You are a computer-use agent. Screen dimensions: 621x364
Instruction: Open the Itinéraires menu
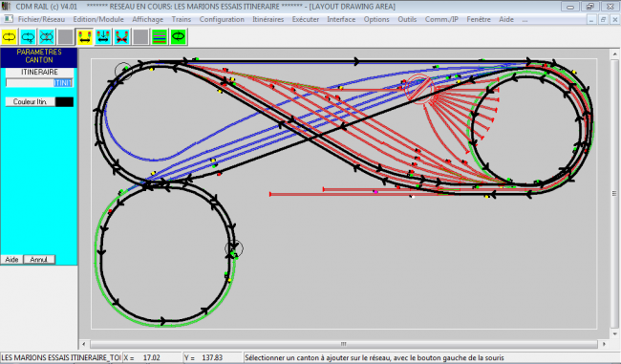268,19
